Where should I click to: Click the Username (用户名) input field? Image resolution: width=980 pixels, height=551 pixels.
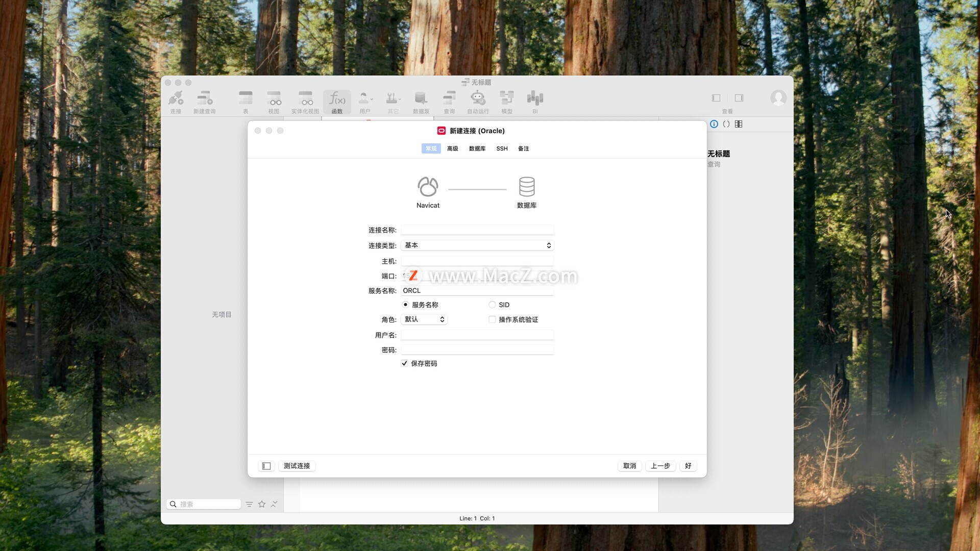click(x=477, y=335)
